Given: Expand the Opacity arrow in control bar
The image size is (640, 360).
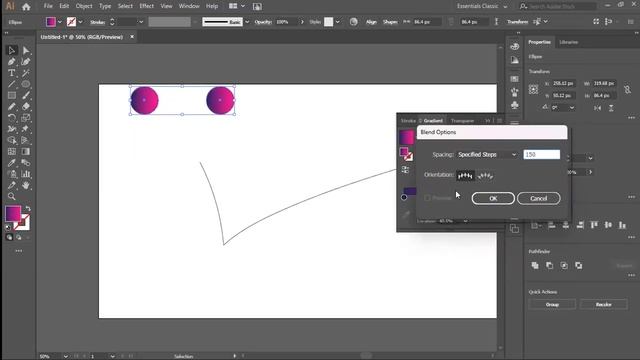Looking at the screenshot, I should coord(302,22).
